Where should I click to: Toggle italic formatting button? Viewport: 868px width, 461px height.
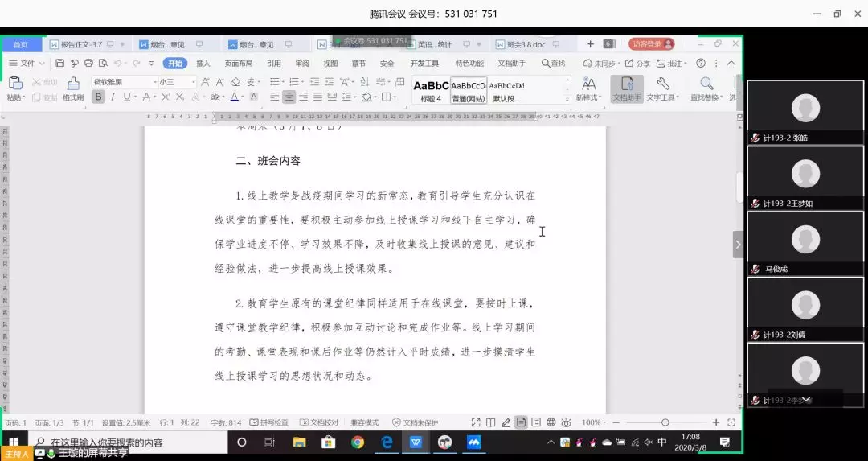click(x=113, y=97)
